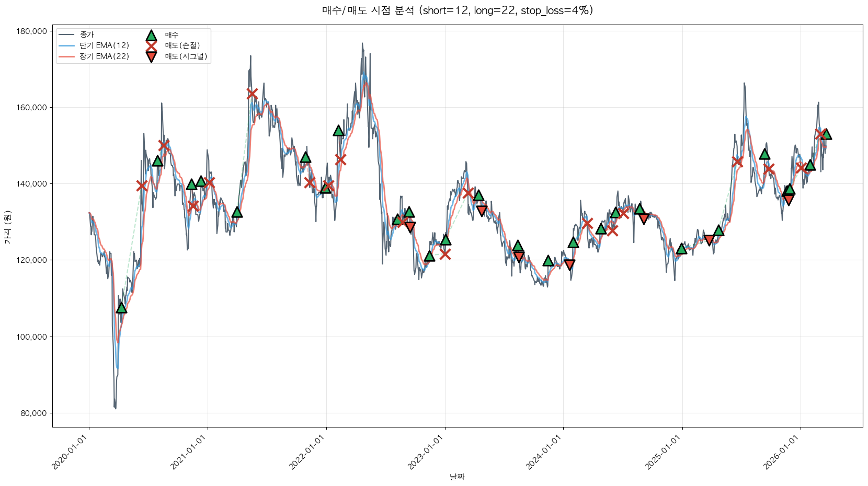This screenshot has height=486, width=868.
Task: Click the red stop-loss X legend icon
Action: [x=151, y=46]
